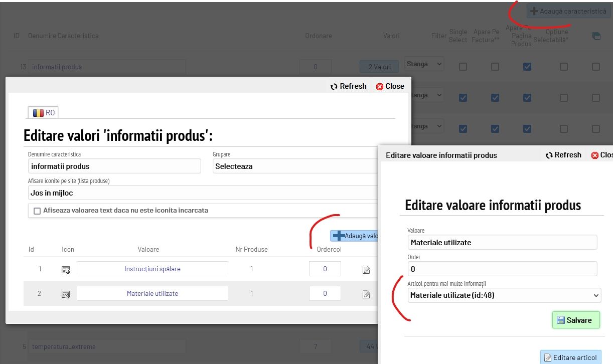The image size is (613, 364).
Task: Click Ordercol column header in values table
Action: (x=329, y=249)
